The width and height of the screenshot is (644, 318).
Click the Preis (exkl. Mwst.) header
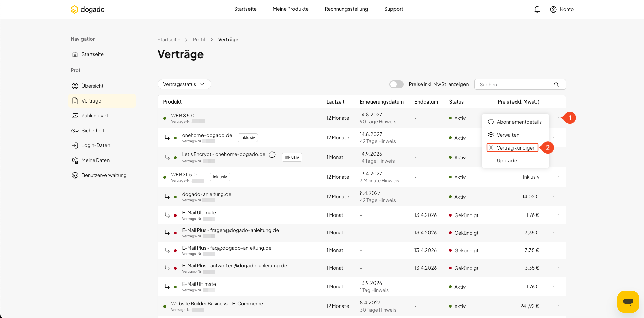(x=519, y=102)
